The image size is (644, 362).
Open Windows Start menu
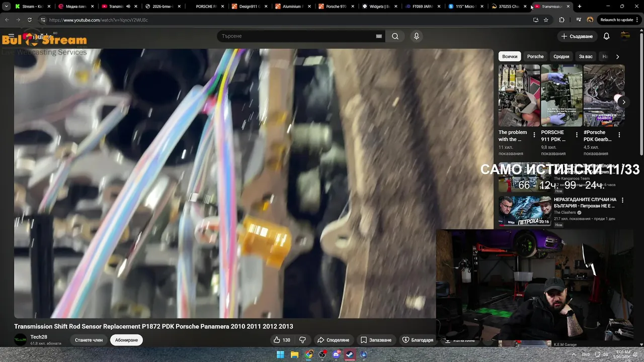pyautogui.click(x=280, y=354)
